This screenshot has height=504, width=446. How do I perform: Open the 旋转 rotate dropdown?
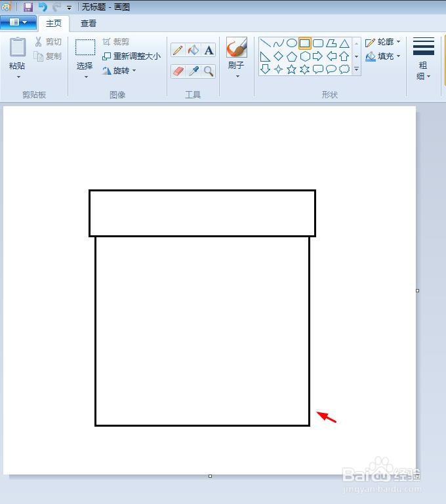coord(119,70)
